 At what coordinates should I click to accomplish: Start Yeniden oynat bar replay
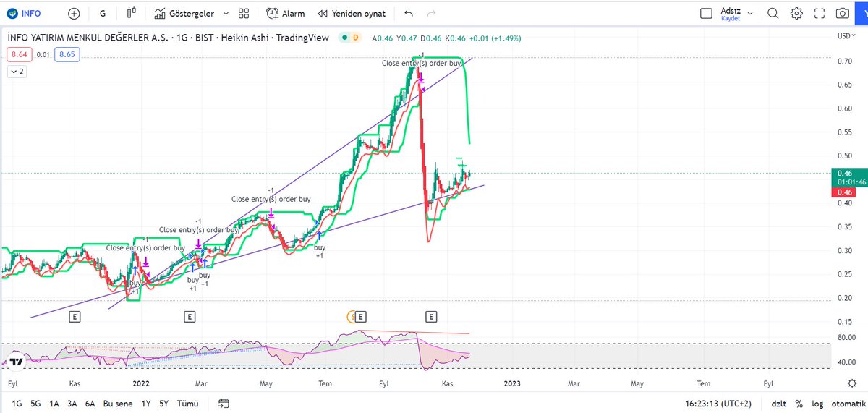[x=352, y=13]
